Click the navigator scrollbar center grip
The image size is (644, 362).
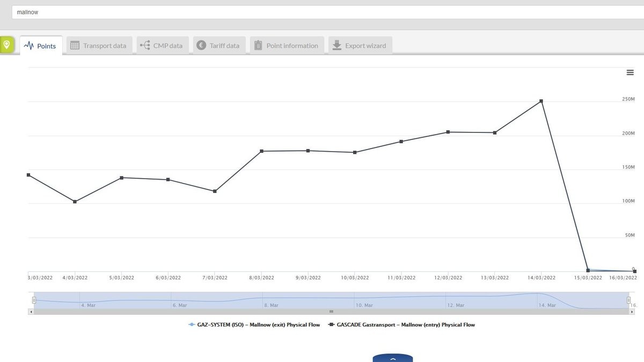(x=331, y=312)
